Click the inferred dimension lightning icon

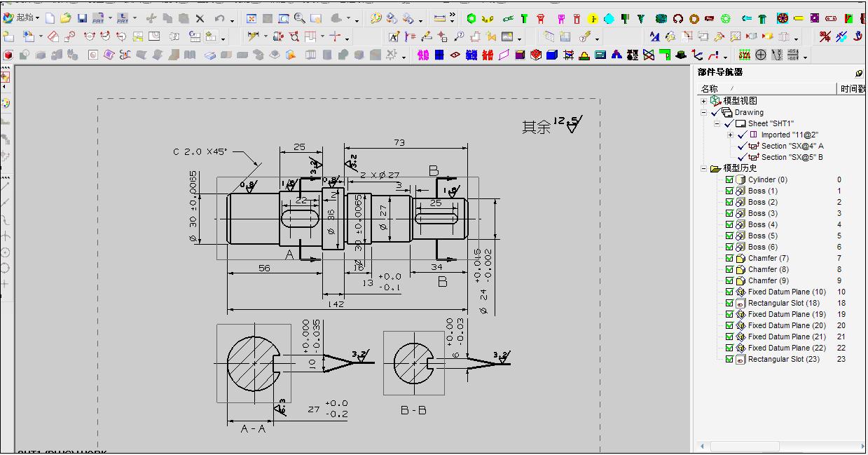pos(253,36)
